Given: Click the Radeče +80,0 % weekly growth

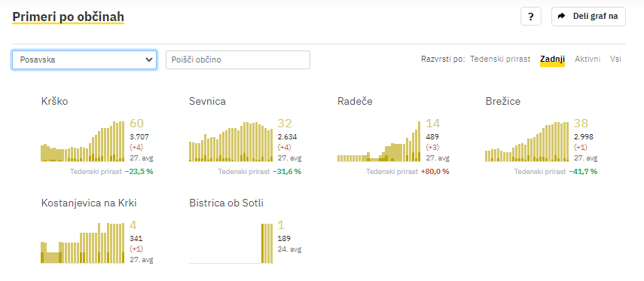Looking at the screenshot, I should 435,171.
